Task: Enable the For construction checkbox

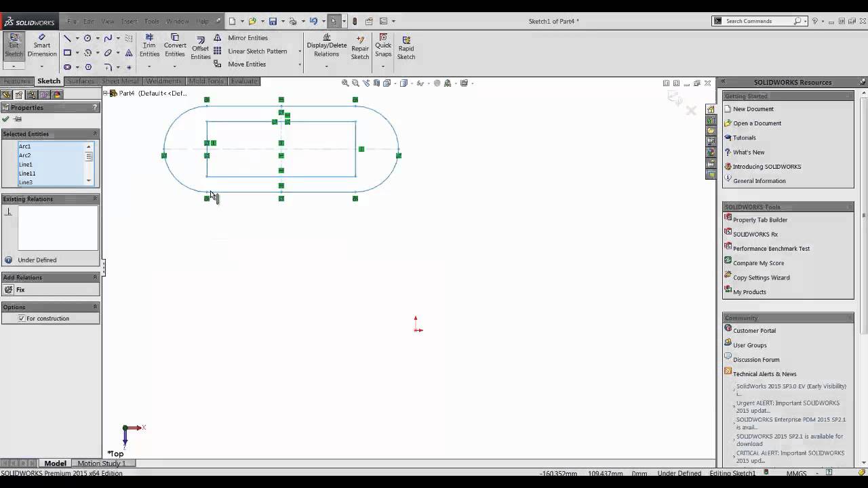Action: (21, 319)
